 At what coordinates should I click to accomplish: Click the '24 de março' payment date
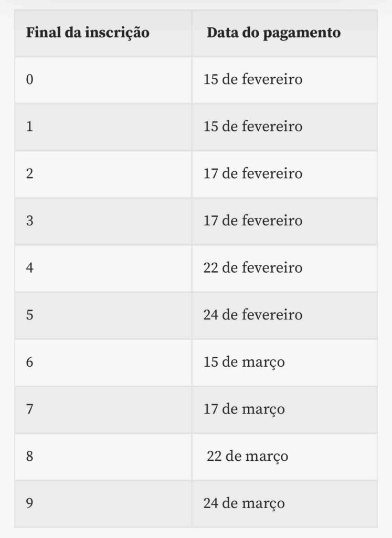[x=244, y=504]
